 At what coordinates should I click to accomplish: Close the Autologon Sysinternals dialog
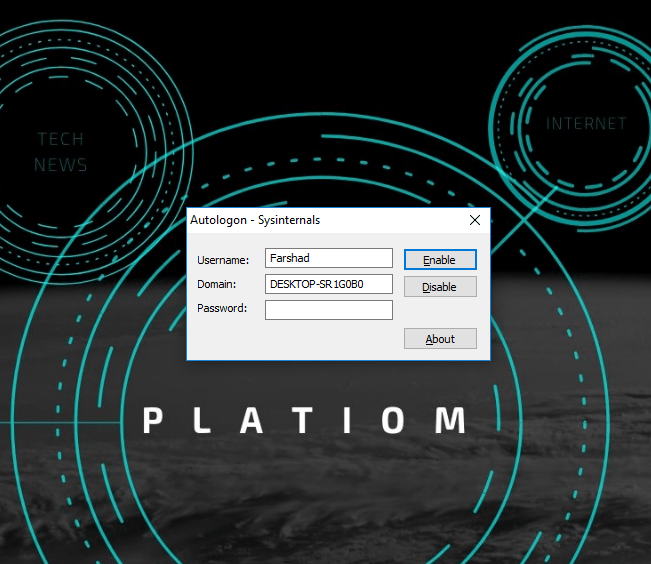pyautogui.click(x=475, y=220)
